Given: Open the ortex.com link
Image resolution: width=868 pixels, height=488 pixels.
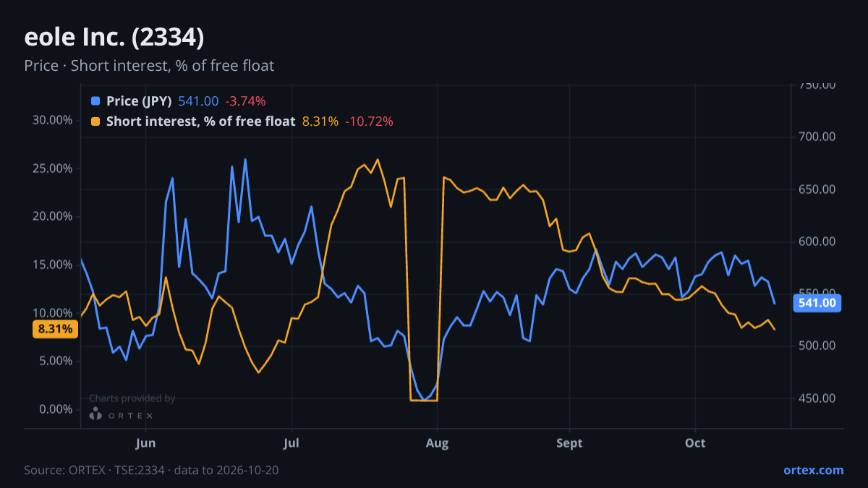Looking at the screenshot, I should (x=813, y=470).
